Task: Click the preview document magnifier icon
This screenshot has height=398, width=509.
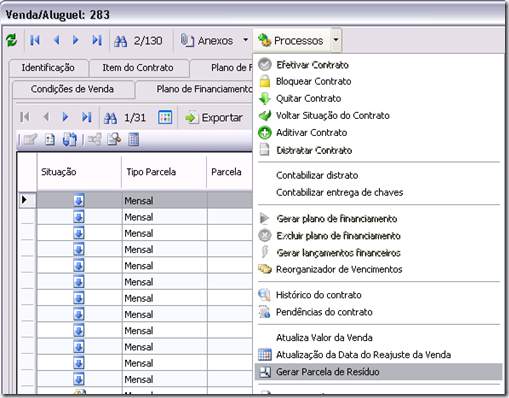Action: 114,140
